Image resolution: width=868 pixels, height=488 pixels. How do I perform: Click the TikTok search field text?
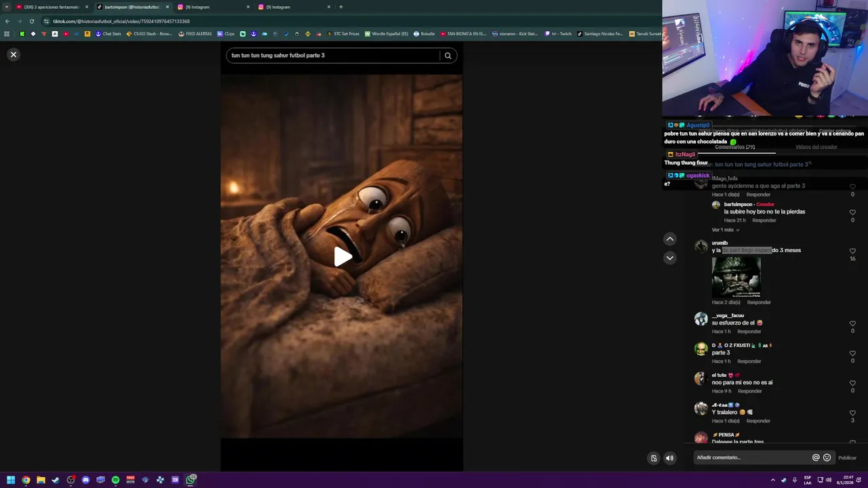(x=278, y=56)
